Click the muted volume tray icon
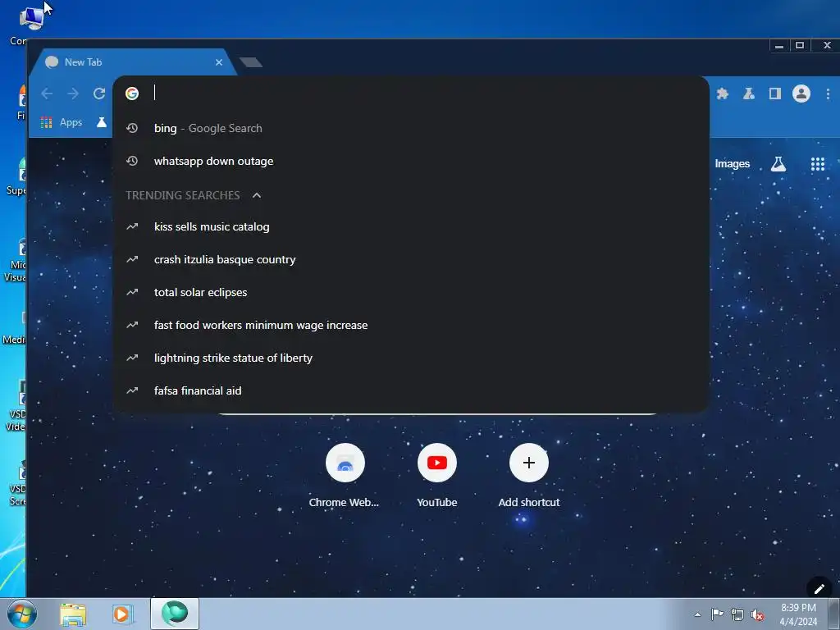840x630 pixels. [x=757, y=615]
